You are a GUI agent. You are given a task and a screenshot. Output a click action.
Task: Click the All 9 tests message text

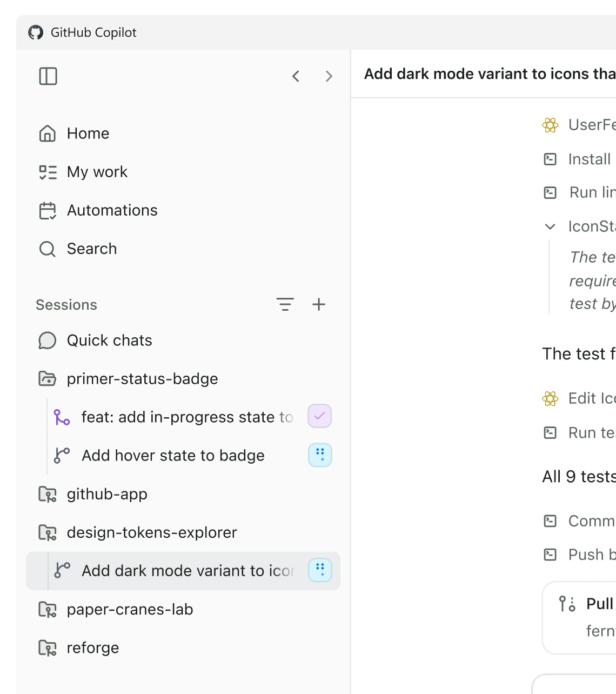pos(579,477)
